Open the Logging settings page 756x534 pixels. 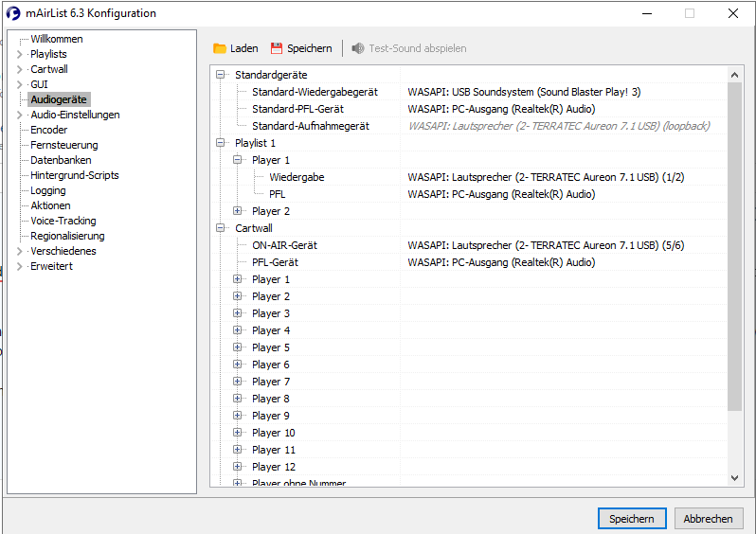tap(48, 190)
